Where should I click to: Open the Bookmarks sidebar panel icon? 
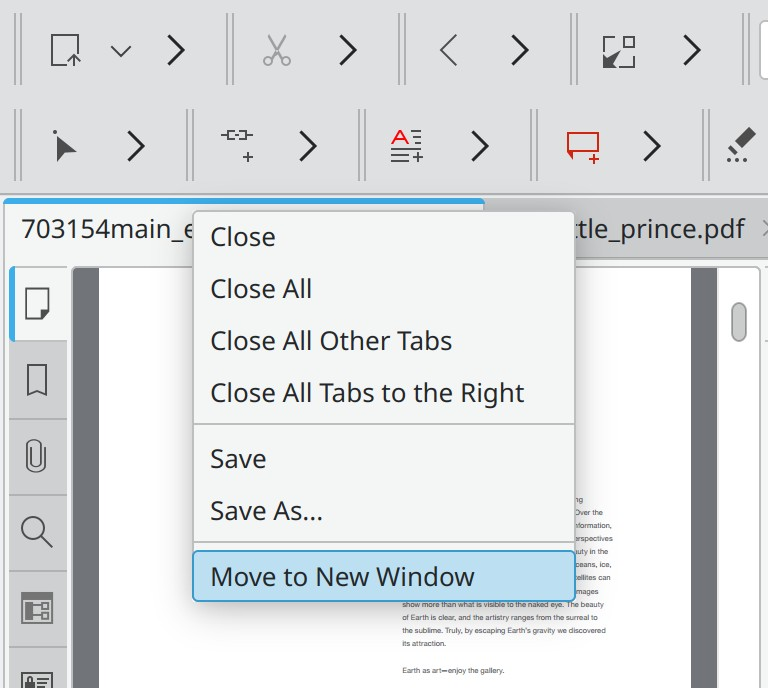37,380
